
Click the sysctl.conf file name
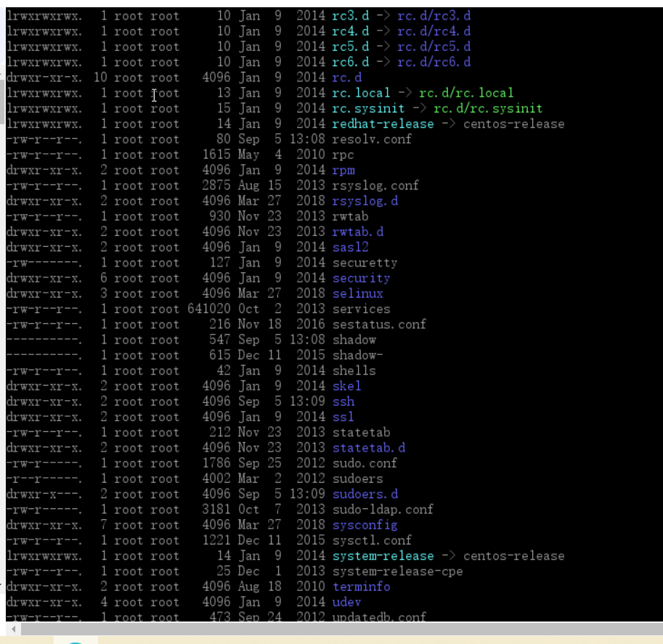click(372, 540)
